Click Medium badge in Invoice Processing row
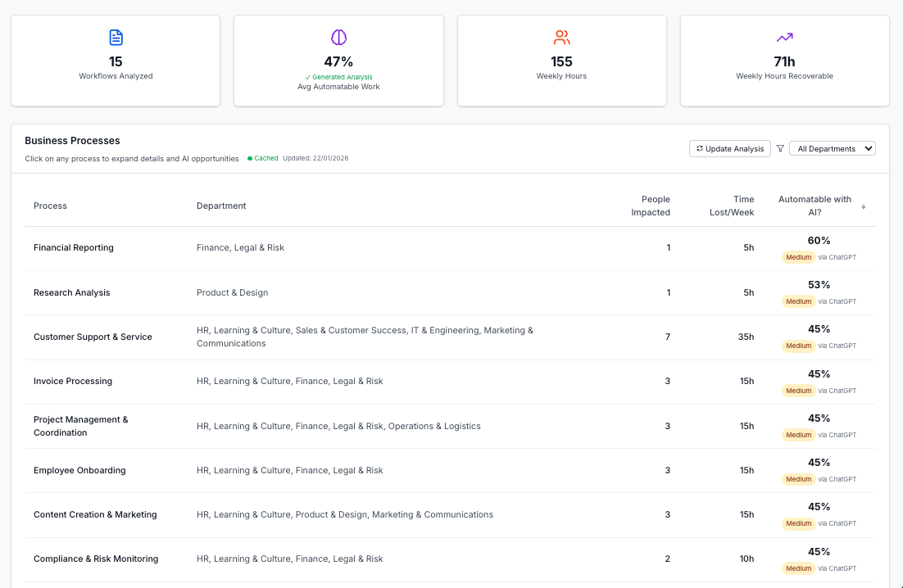 (x=798, y=391)
